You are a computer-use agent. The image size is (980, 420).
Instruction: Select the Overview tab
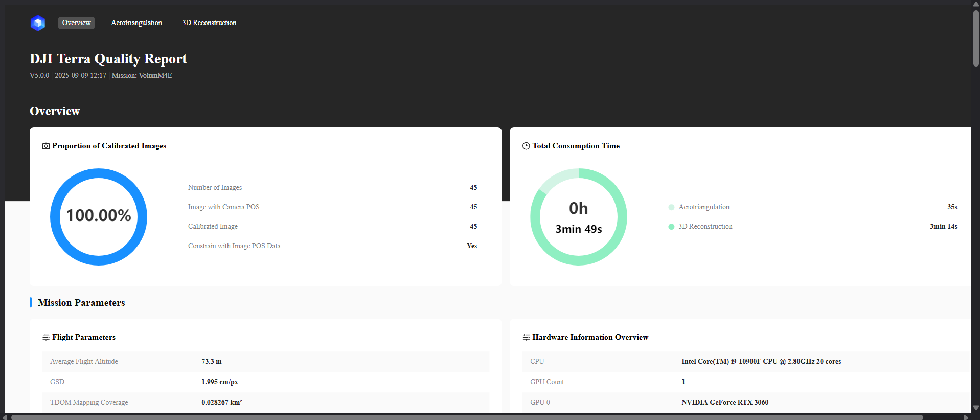(76, 23)
